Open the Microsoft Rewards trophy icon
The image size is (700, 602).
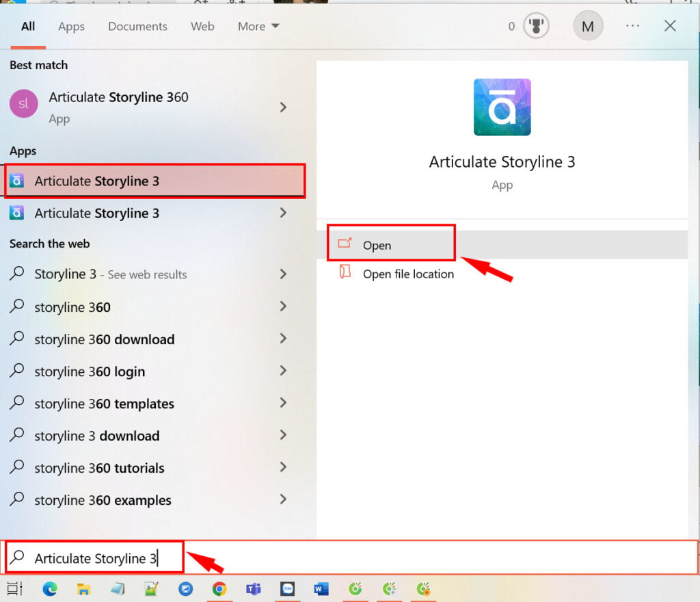click(536, 27)
